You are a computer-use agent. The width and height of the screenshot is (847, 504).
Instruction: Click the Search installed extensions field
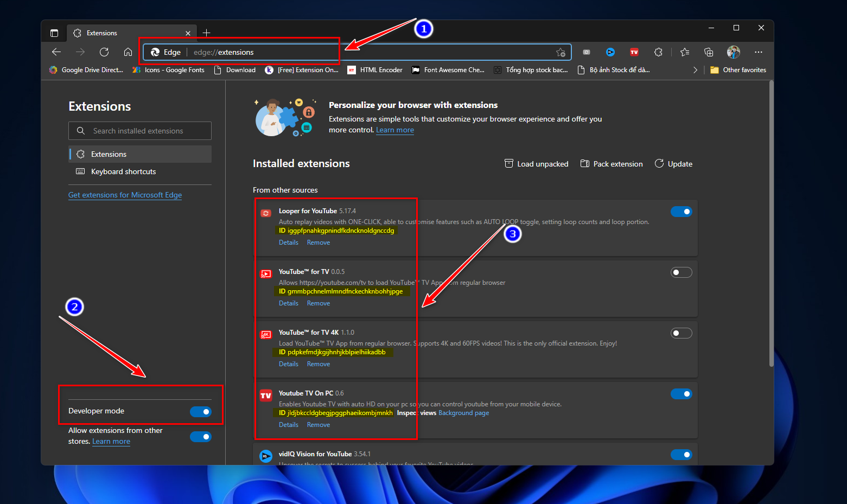tap(140, 131)
